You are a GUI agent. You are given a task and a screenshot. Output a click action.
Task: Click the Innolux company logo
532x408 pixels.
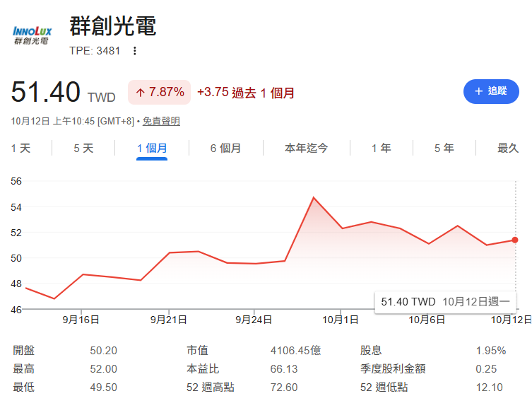coord(32,35)
